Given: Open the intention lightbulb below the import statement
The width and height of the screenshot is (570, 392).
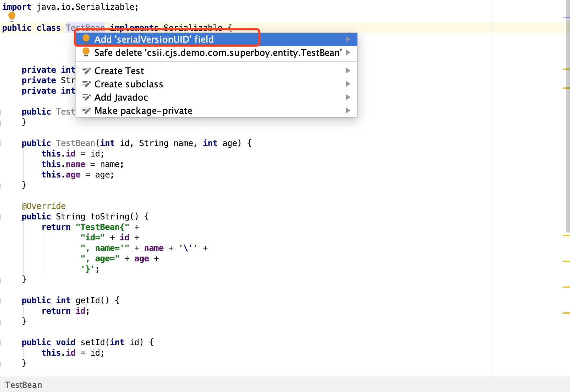Looking at the screenshot, I should (12, 16).
